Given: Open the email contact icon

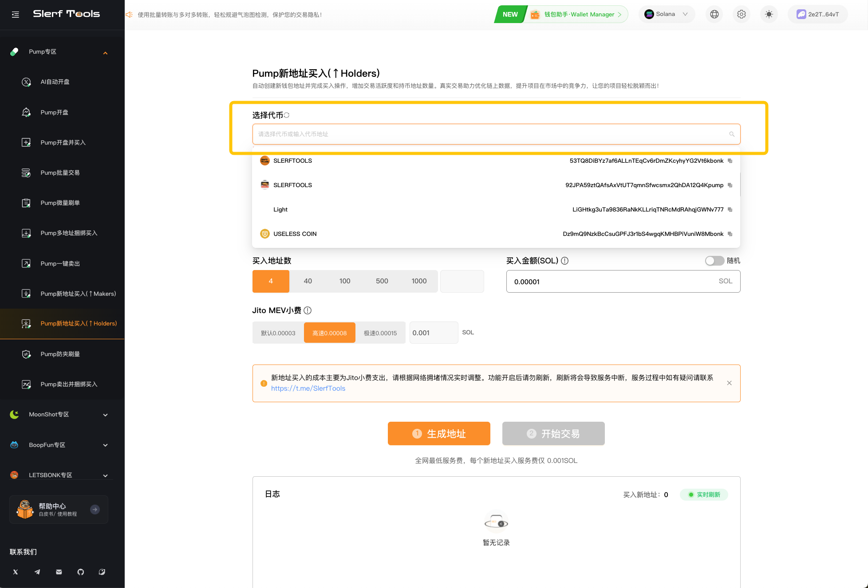Looking at the screenshot, I should pyautogui.click(x=59, y=572).
